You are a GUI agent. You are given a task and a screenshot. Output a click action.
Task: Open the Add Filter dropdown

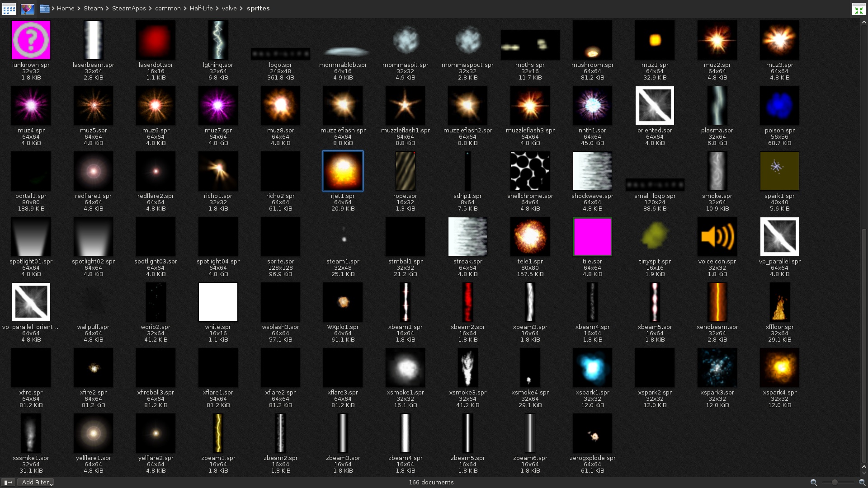pos(36,483)
